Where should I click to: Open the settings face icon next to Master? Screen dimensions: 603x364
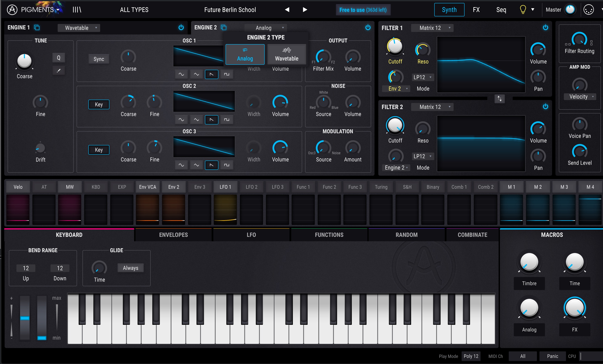588,10
